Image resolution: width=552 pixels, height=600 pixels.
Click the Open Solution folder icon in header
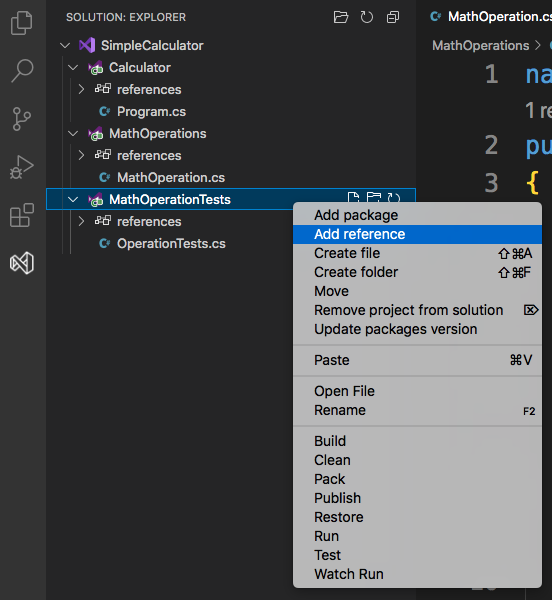(340, 17)
